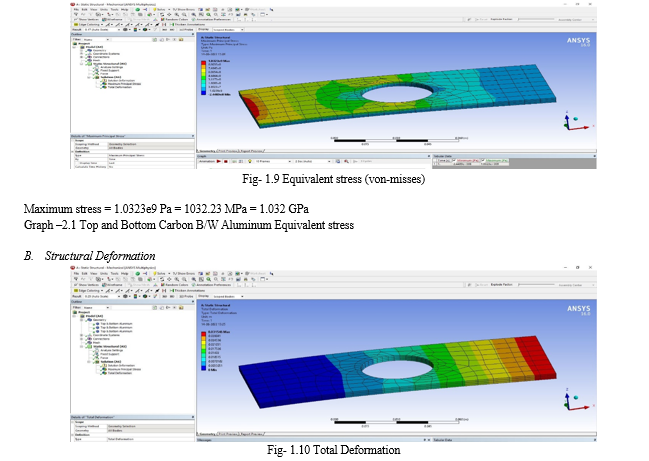Toggle Thicken Annotations in the lower ANSYS window
Screen dimensions: 649x461
[x=188, y=291]
